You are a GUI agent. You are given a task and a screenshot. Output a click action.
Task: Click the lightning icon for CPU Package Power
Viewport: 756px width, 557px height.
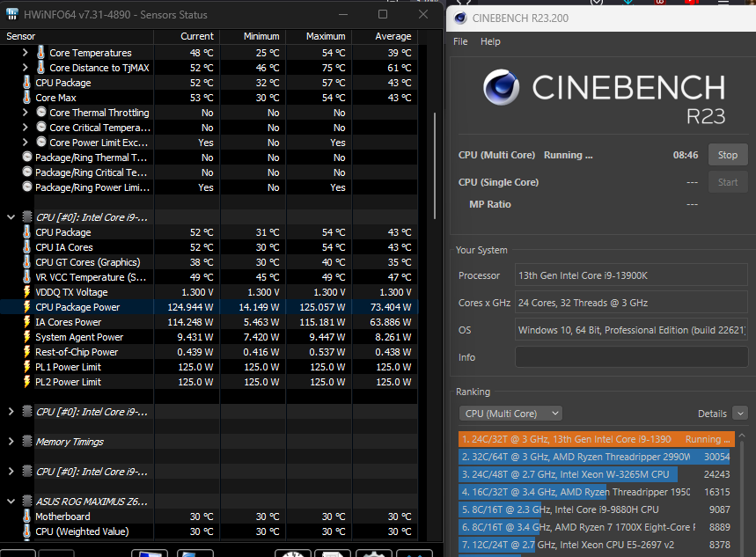point(27,306)
